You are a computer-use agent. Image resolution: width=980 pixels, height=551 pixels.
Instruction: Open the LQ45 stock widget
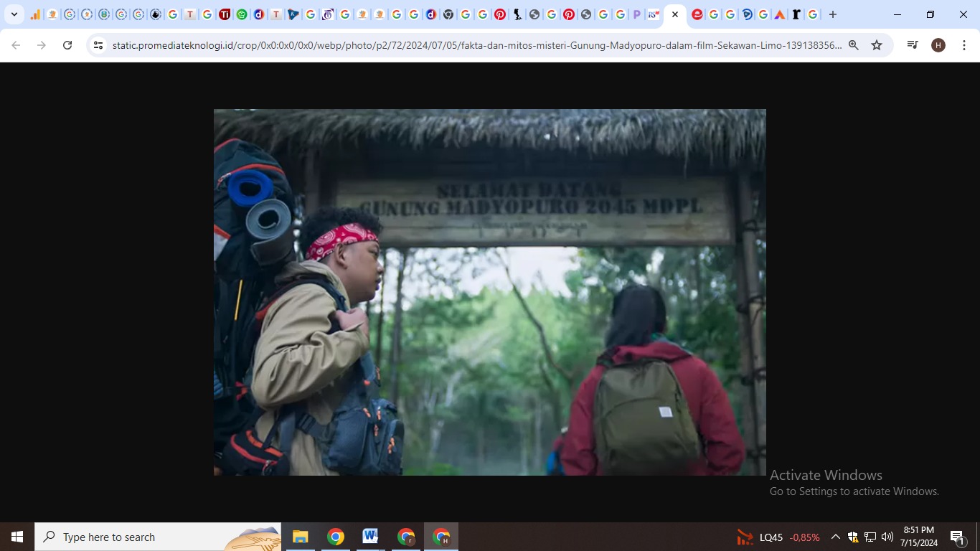(x=778, y=537)
